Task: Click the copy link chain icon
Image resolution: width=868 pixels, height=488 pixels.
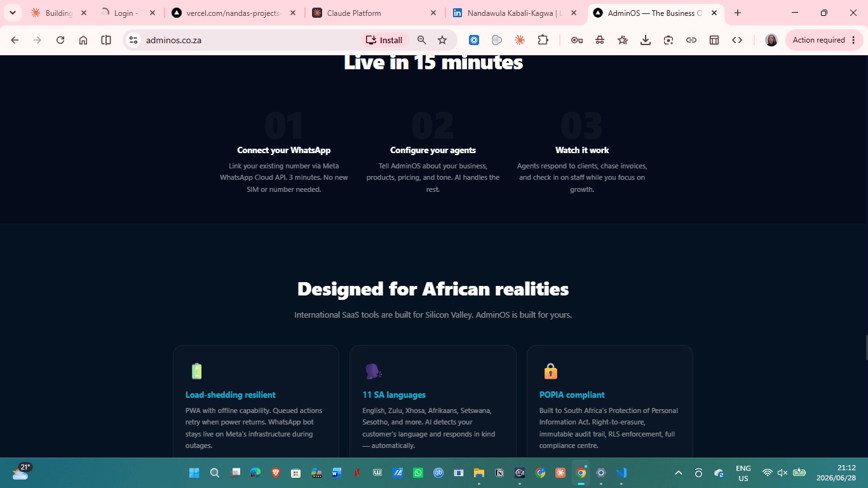Action: (691, 40)
